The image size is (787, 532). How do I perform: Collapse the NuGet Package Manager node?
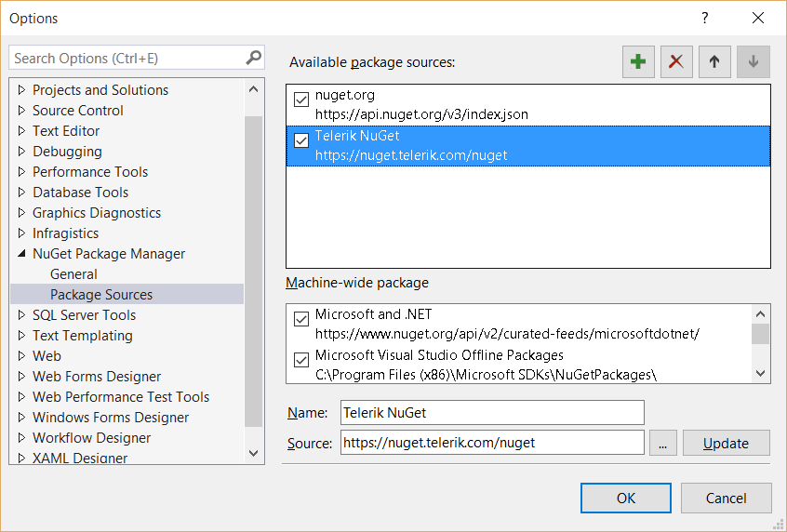click(21, 254)
